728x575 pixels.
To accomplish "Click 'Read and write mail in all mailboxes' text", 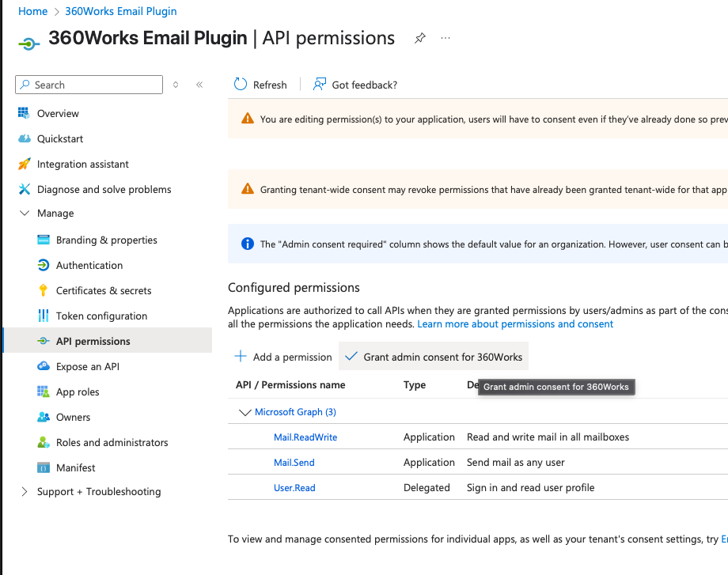I will click(548, 437).
